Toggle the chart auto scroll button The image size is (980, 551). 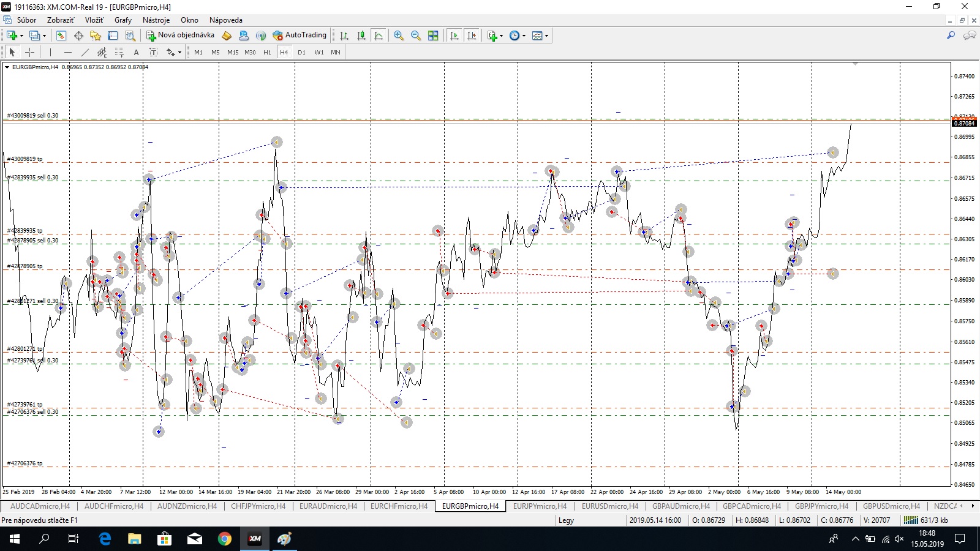[x=454, y=36]
